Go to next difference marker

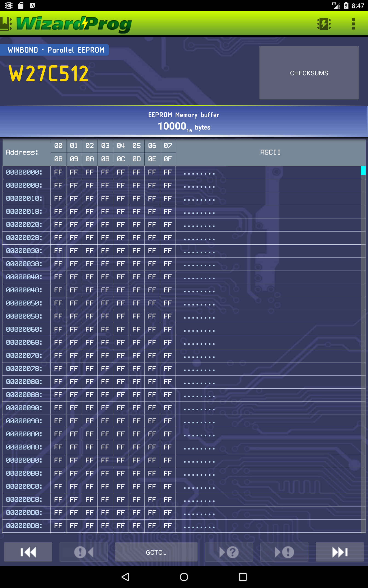pos(284,552)
